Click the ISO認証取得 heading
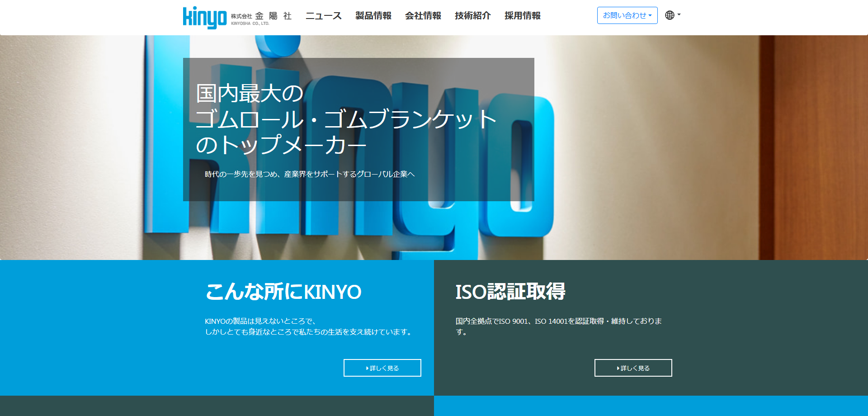Screen dimensions: 868x416 (510, 292)
